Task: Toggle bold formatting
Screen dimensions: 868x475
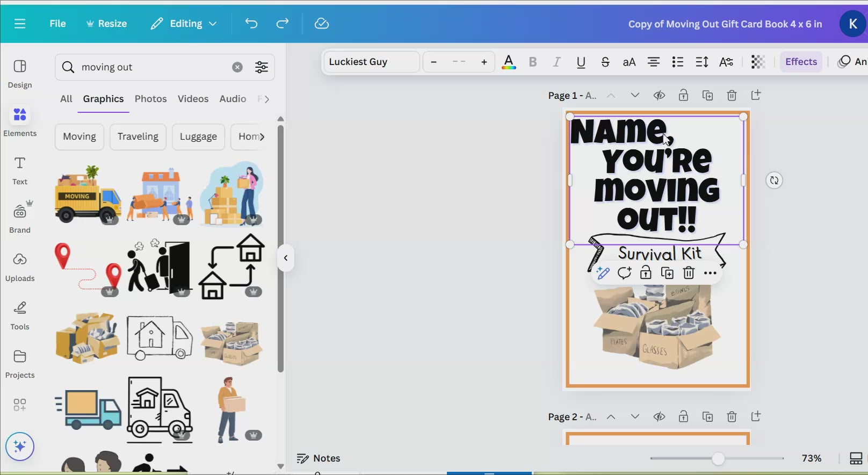Action: pos(533,62)
